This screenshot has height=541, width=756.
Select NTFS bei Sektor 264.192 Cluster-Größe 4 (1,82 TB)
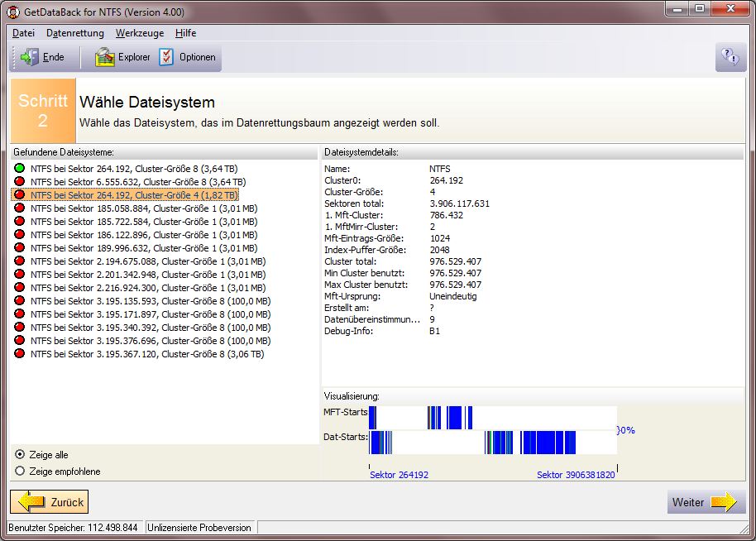point(134,194)
